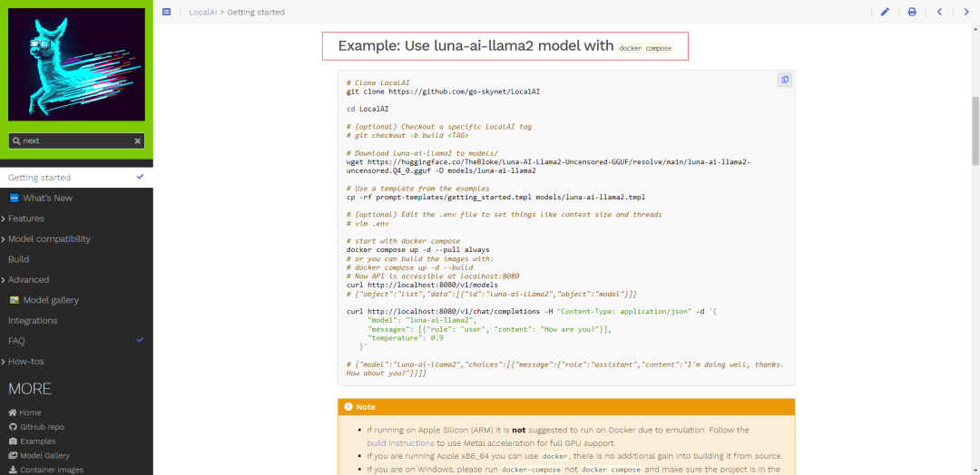
Task: Click the 'git clone https://github.com/go-skynet/LocalAI' line
Action: 443,92
